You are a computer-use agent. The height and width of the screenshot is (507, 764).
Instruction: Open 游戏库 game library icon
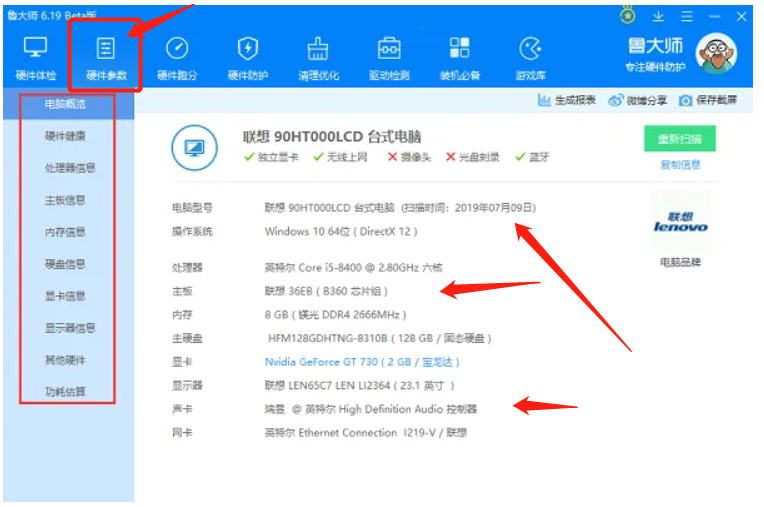coord(531,48)
